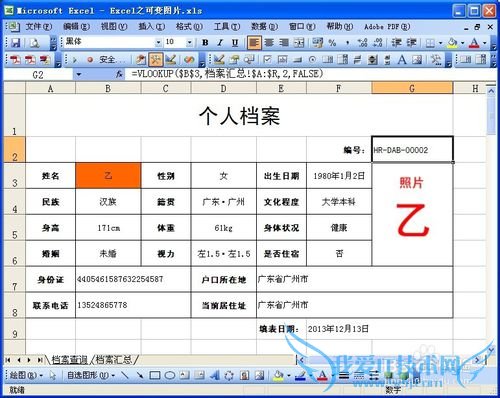
Task: Expand the Borders dropdown arrow
Action: click(x=440, y=43)
